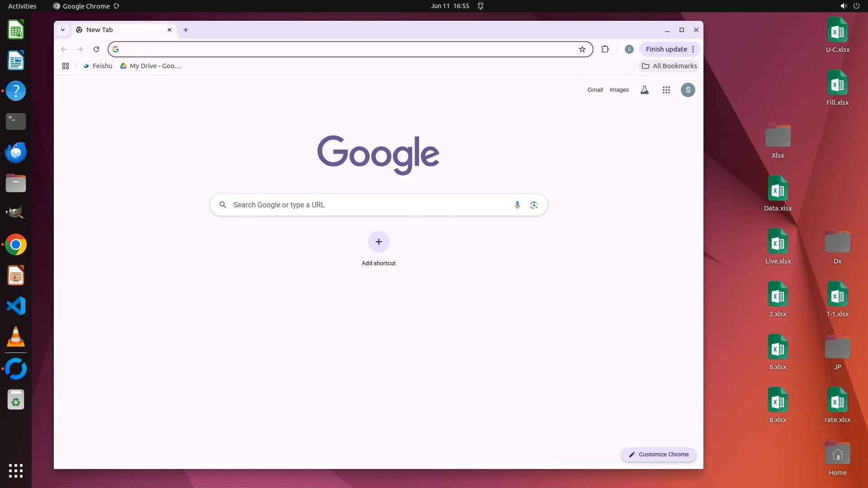Open VLC media player from the dock
868x488 pixels.
[16, 337]
